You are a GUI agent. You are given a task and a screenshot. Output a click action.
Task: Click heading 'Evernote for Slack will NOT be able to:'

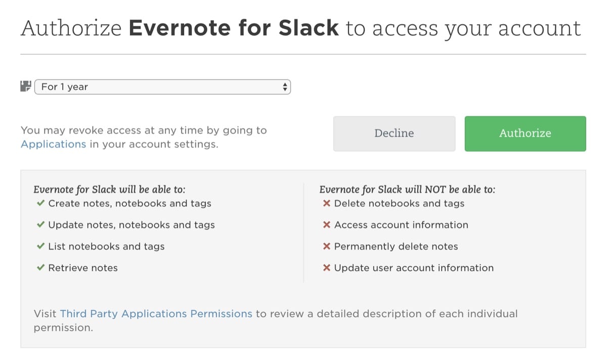[407, 190]
